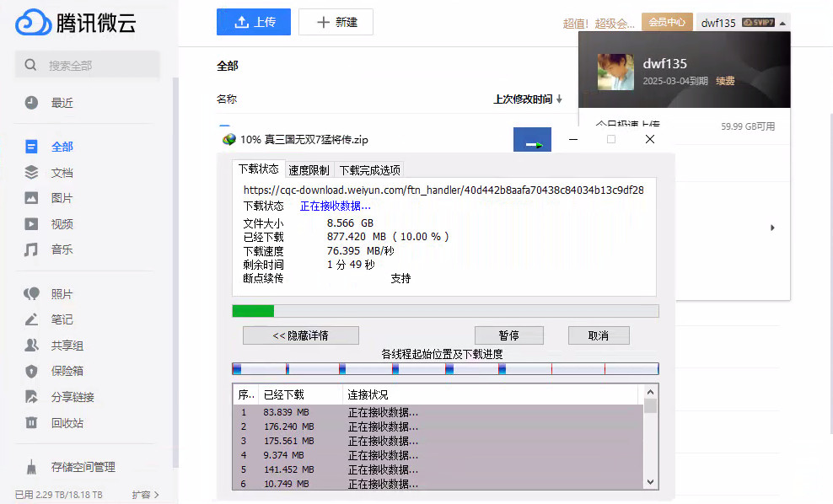
Task: Click the cqc-download.weiyun.com URL text
Action: [443, 190]
